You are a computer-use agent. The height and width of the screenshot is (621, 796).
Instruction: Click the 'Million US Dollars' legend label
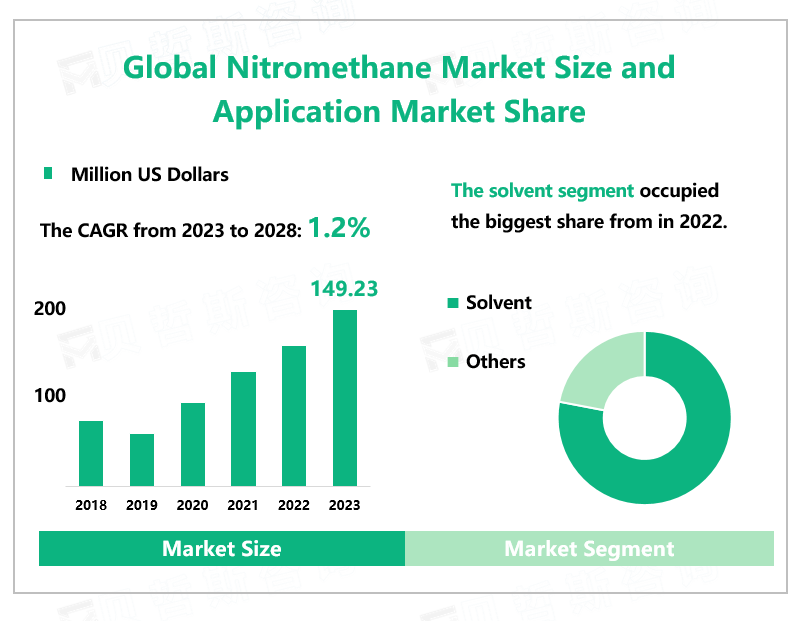pos(150,174)
